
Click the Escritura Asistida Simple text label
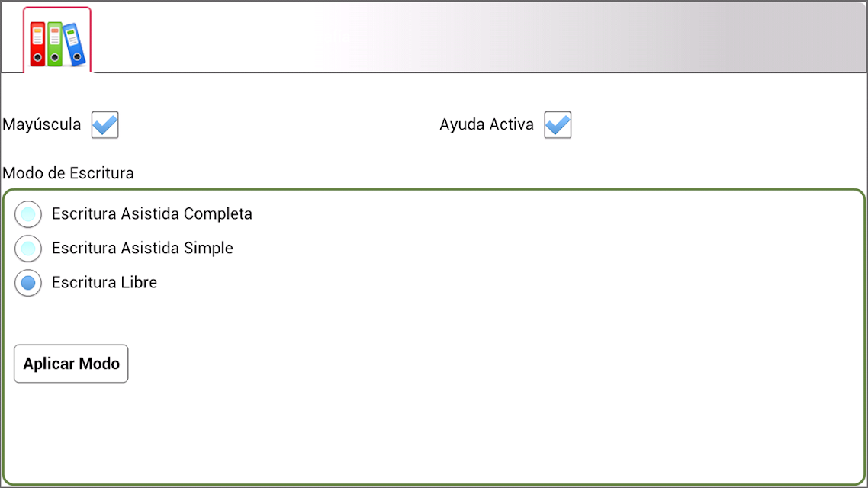tap(143, 248)
